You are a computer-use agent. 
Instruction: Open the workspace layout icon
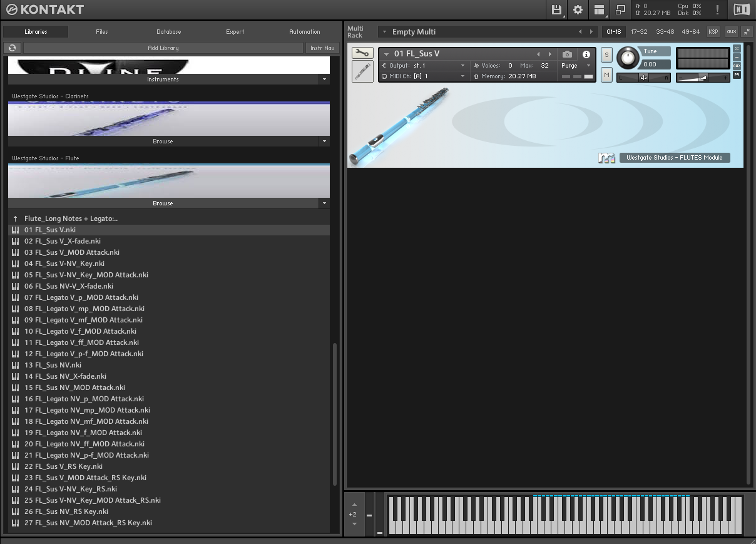click(599, 9)
